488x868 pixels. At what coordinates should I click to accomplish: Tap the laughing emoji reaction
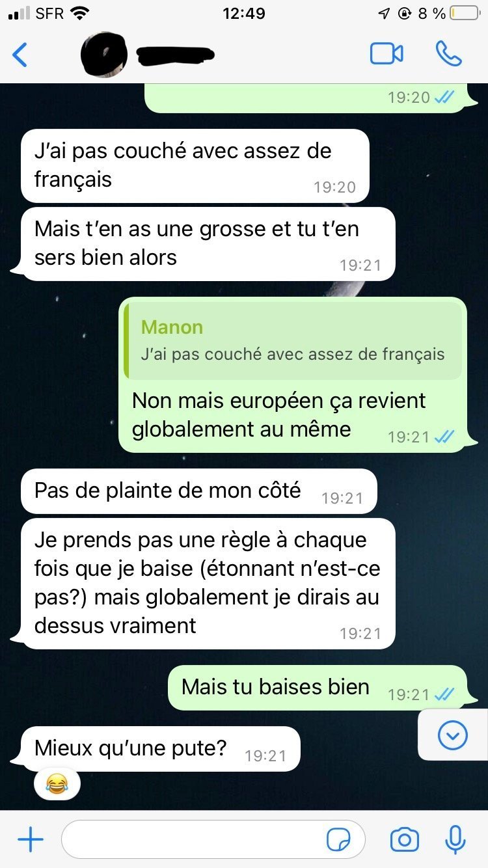57,783
